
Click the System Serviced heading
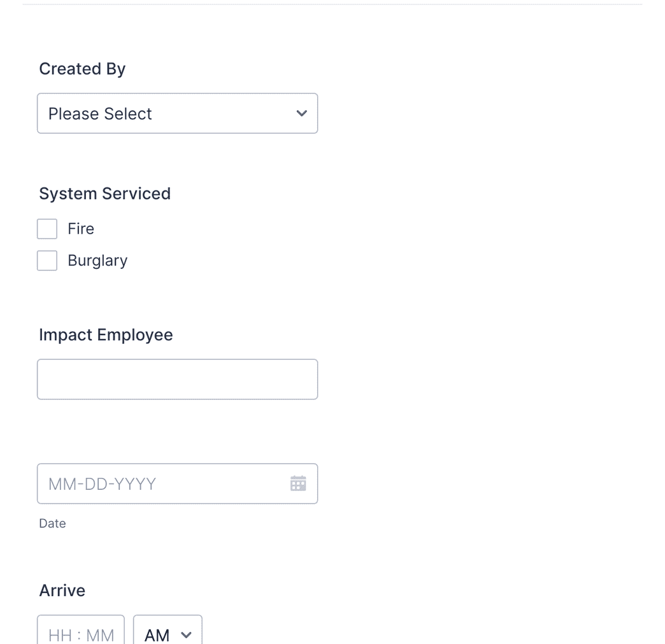(104, 194)
